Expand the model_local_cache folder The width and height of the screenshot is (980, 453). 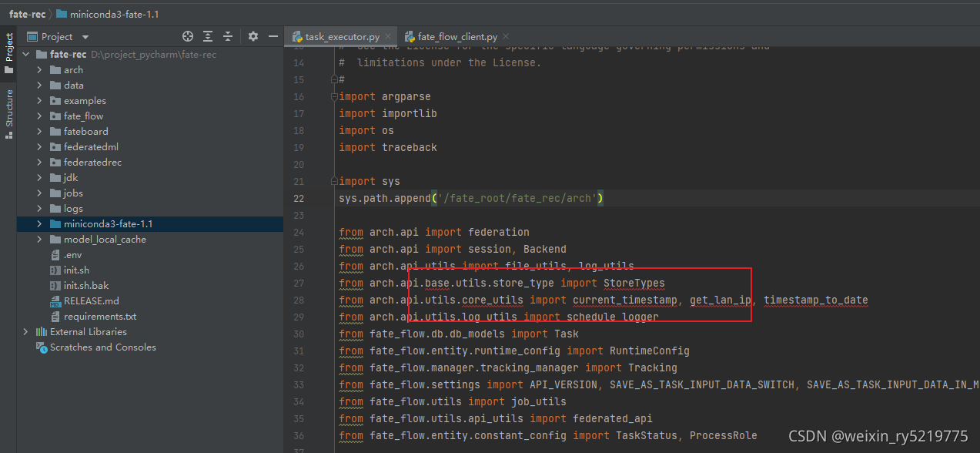click(x=39, y=240)
